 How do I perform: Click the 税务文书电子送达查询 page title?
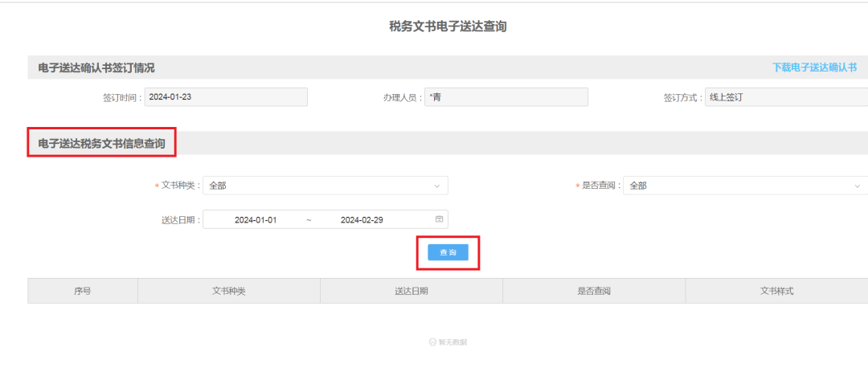448,27
